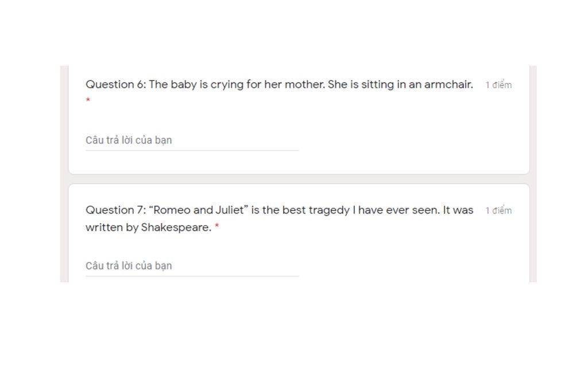Click the "1 điểm" label for Question 7

[498, 211]
